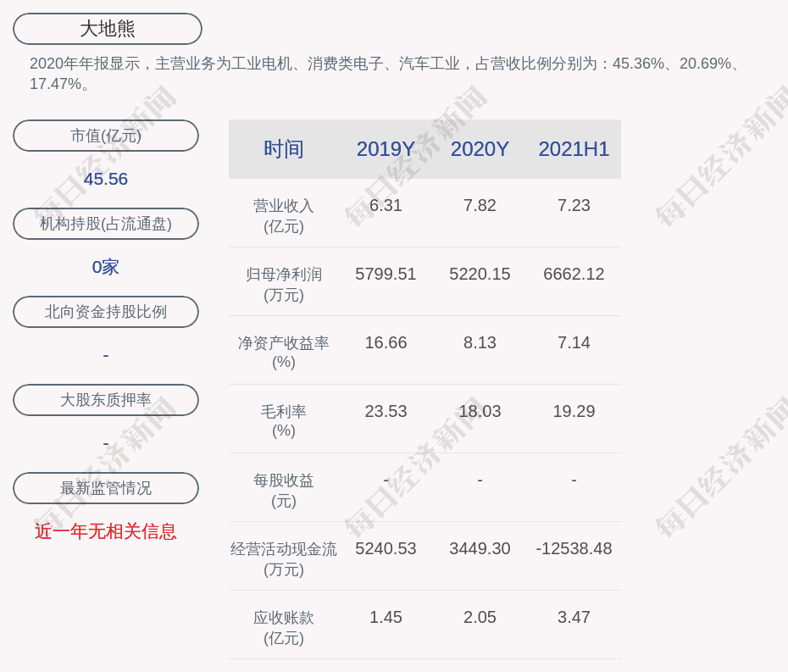Image resolution: width=788 pixels, height=672 pixels.
Task: Click the 大股东质押率 label
Action: 106,400
